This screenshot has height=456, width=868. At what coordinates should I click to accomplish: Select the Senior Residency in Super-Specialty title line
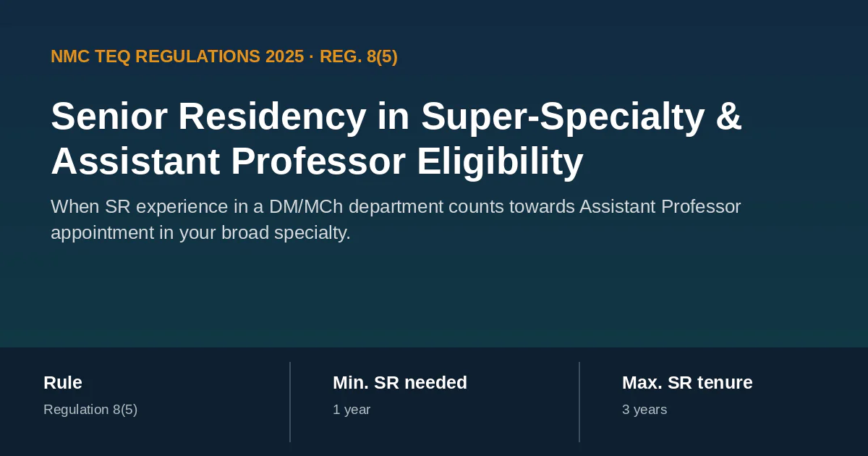click(396, 116)
